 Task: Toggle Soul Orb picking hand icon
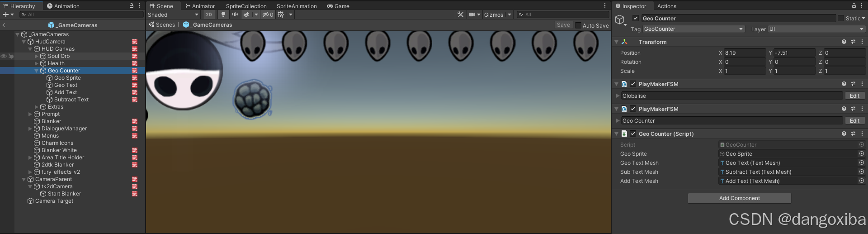(x=11, y=56)
